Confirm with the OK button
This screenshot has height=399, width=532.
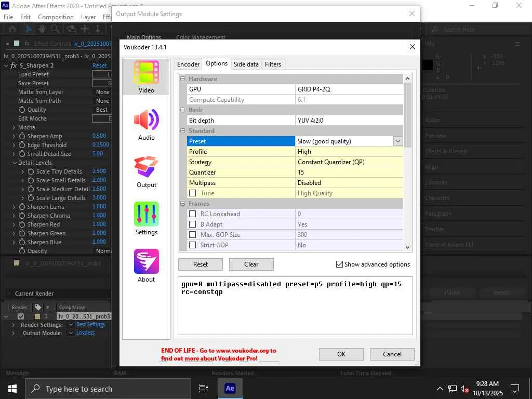(341, 354)
